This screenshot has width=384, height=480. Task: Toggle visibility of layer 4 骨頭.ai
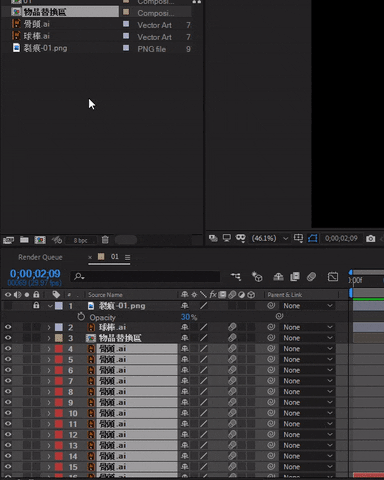(8, 348)
